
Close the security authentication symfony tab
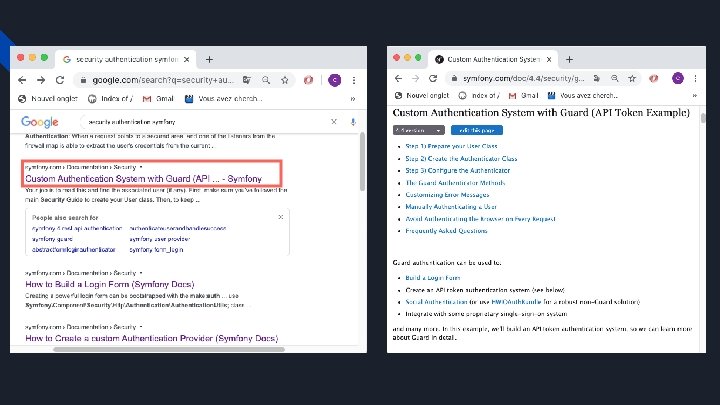click(x=186, y=59)
